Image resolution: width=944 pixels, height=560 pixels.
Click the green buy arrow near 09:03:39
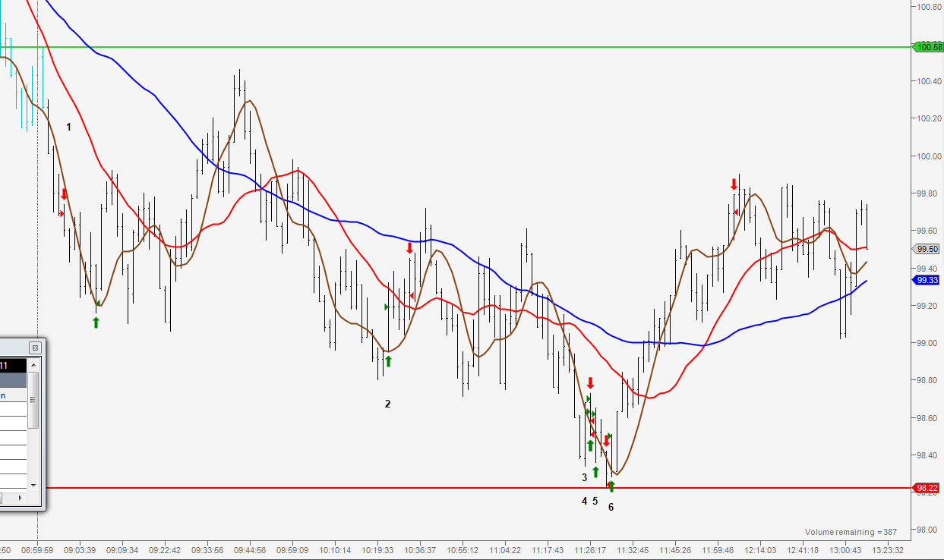coord(96,322)
